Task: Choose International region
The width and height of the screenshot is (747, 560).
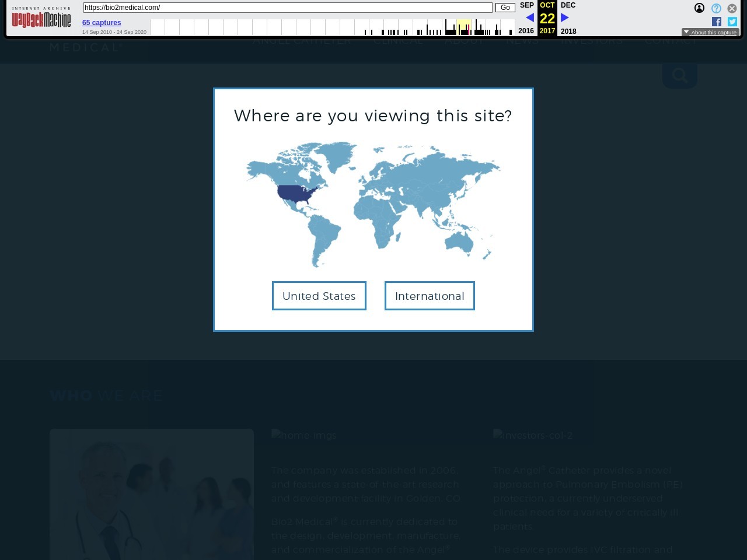Action: point(430,296)
